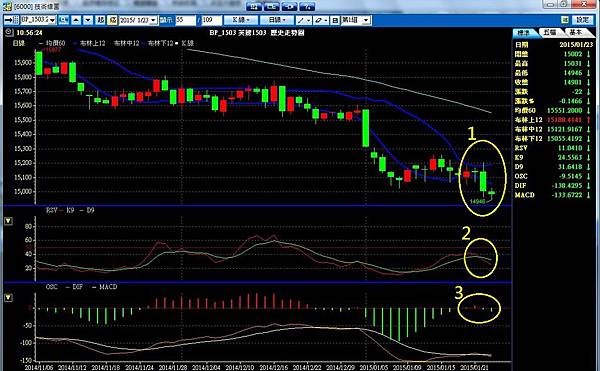Collapse the RSV K9 D9 indicator panel

click(8, 221)
